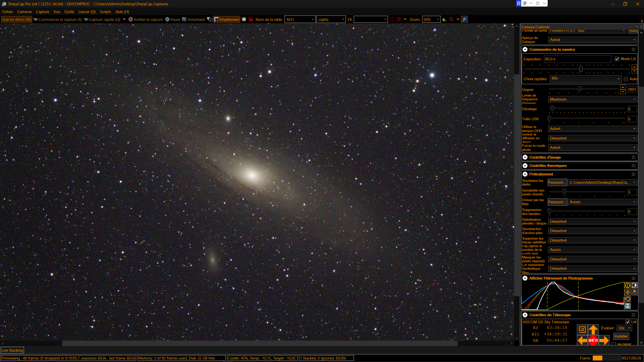This screenshot has width=644, height=362.
Task: Click the blue TeamViewer icon at top
Action: click(518, 3)
